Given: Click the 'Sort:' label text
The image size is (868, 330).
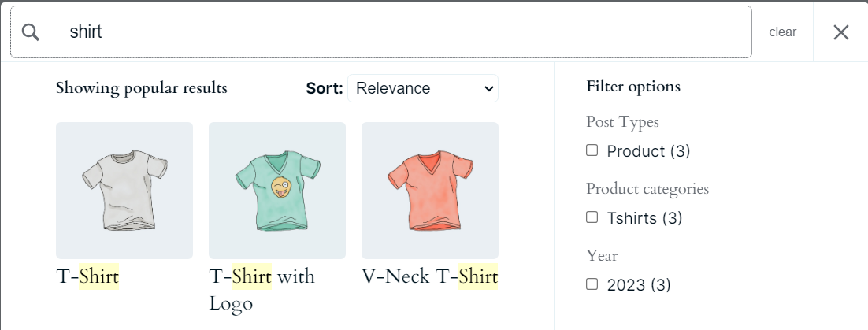Looking at the screenshot, I should coord(325,88).
